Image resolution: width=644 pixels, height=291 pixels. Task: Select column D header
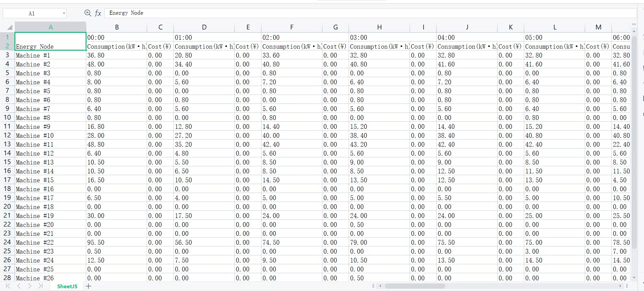click(204, 27)
